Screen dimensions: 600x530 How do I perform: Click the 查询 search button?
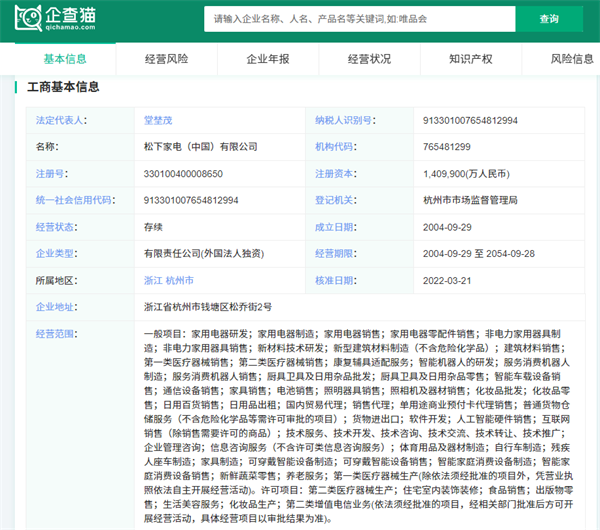[549, 19]
